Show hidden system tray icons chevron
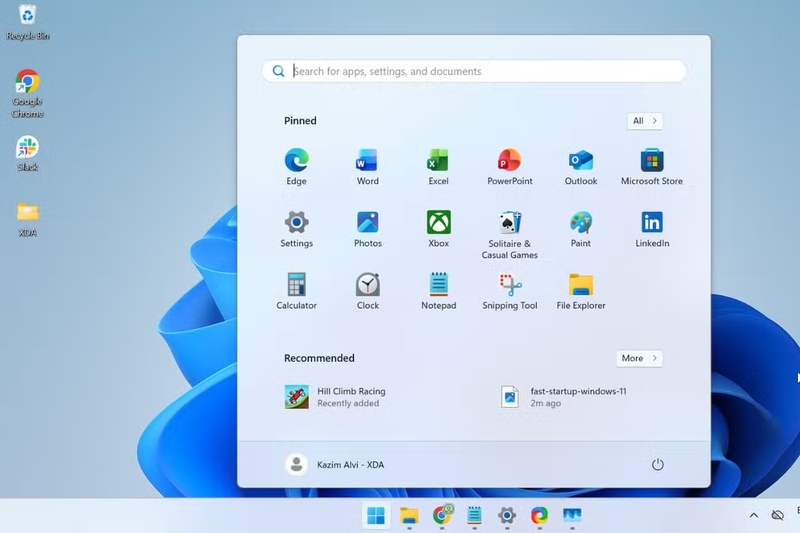 754,515
